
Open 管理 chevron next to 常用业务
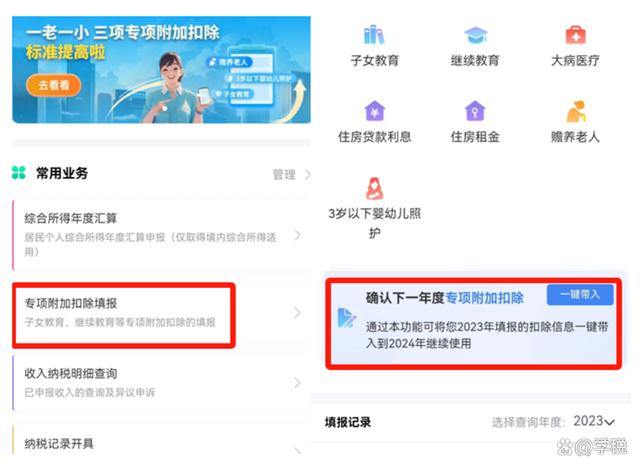point(308,175)
